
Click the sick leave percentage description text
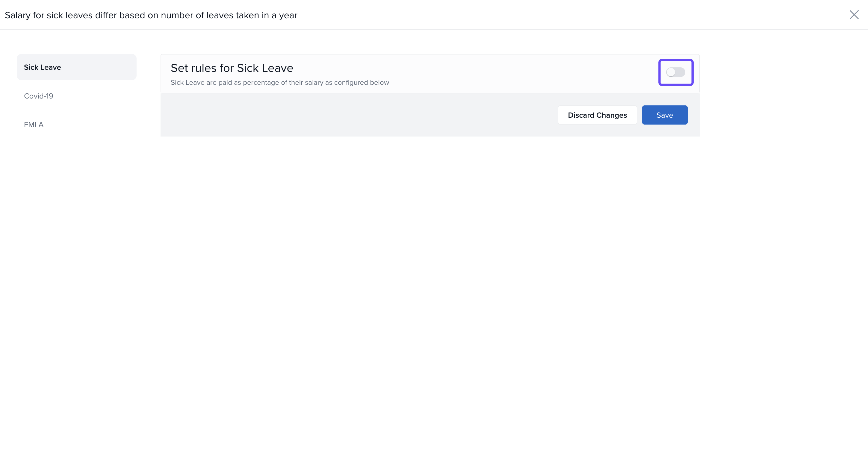tap(280, 83)
